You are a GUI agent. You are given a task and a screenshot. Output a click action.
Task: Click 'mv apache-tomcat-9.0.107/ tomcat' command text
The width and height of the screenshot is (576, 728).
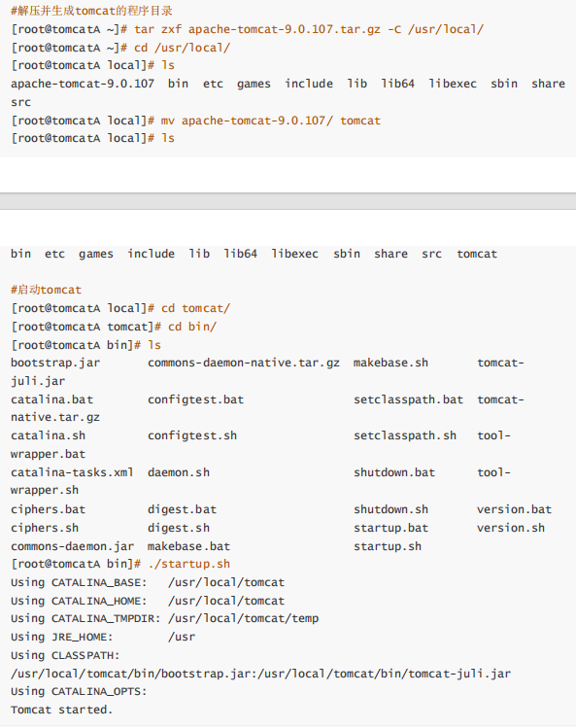pos(271,121)
